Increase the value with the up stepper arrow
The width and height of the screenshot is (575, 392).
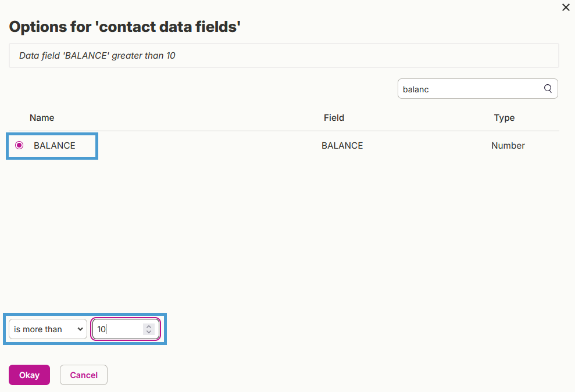pyautogui.click(x=149, y=326)
